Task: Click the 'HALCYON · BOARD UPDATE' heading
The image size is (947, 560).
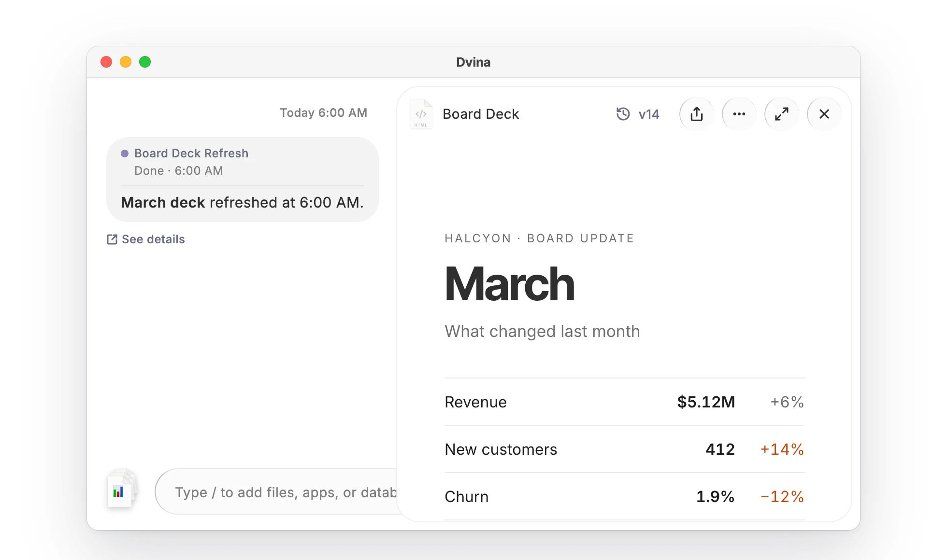Action: 539,238
